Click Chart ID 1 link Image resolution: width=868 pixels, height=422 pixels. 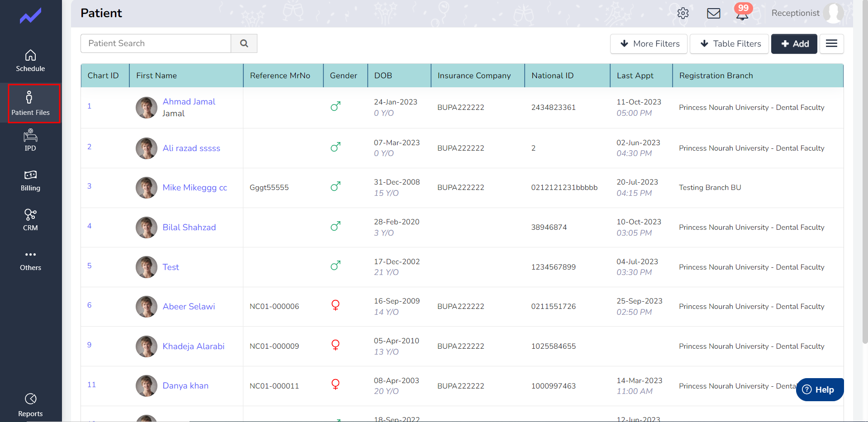89,106
